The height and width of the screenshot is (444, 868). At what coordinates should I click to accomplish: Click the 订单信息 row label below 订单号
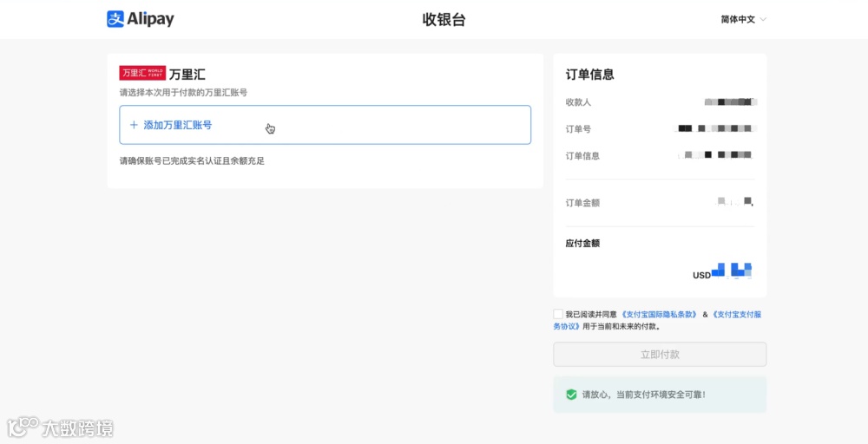tap(582, 156)
